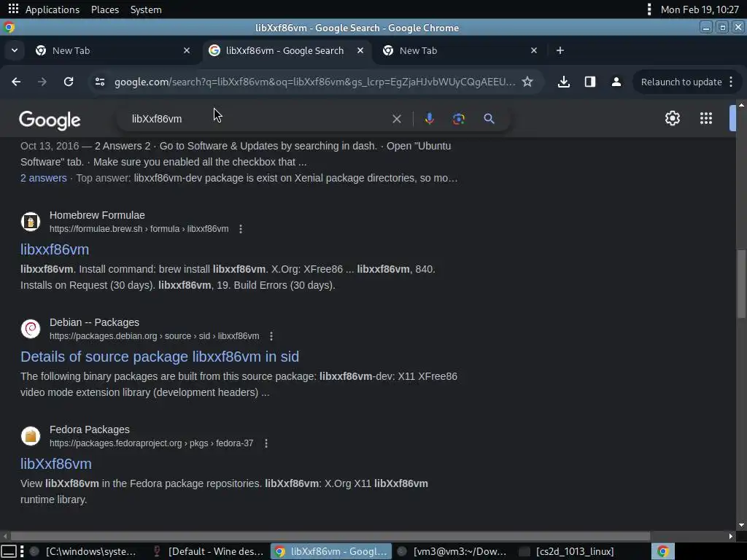Open a new tab with plus button
Screen dimensions: 747x560
560,50
